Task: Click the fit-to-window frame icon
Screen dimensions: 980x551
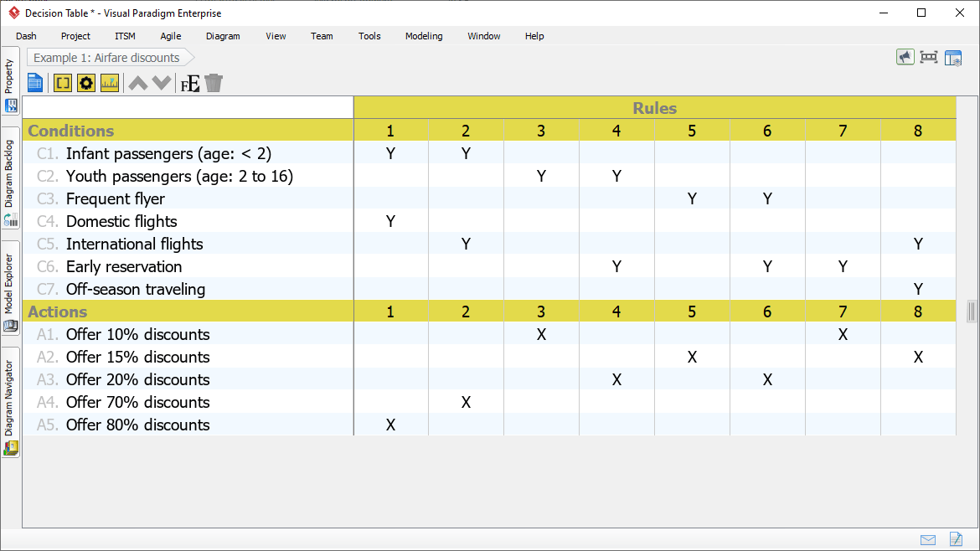Action: 929,57
